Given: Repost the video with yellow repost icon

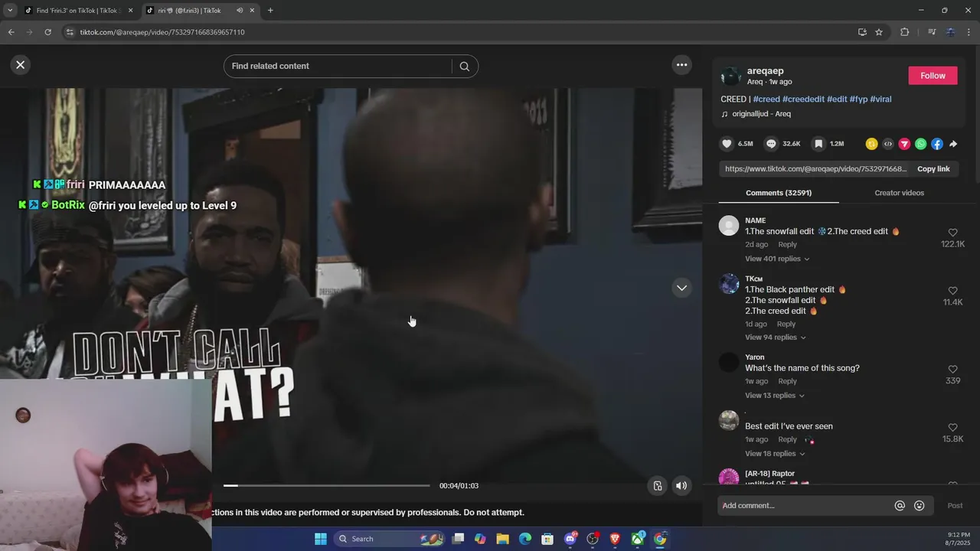Looking at the screenshot, I should (871, 144).
